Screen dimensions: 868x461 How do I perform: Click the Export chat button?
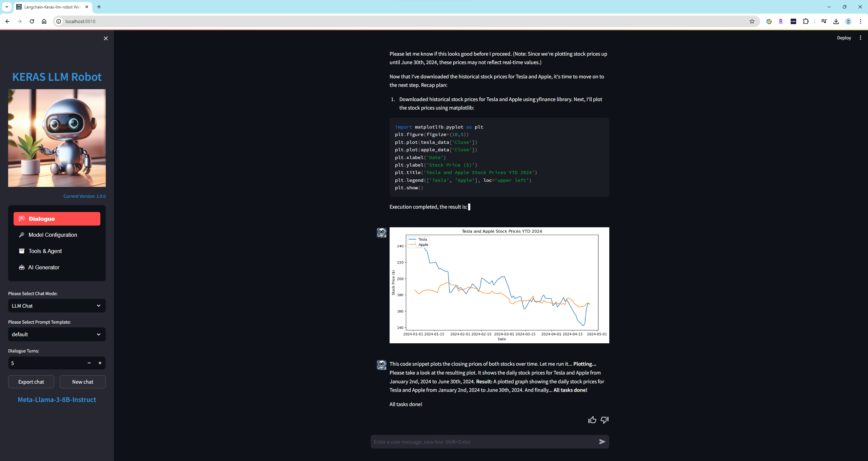(x=31, y=382)
